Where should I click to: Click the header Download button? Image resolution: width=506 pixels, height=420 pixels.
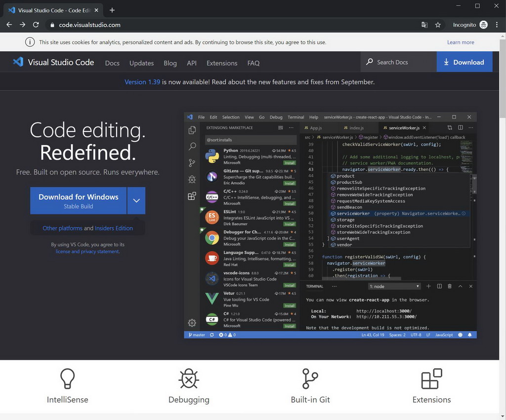(464, 62)
